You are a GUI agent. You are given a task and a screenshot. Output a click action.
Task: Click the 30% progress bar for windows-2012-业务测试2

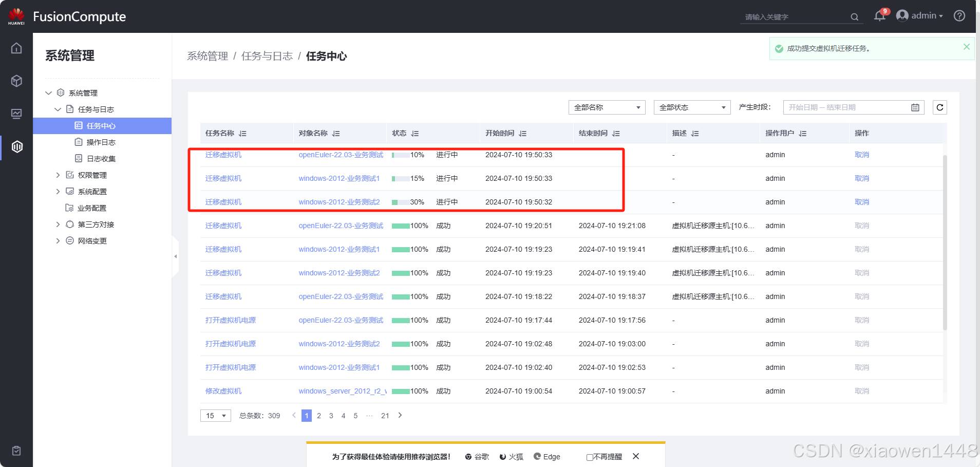pyautogui.click(x=400, y=202)
